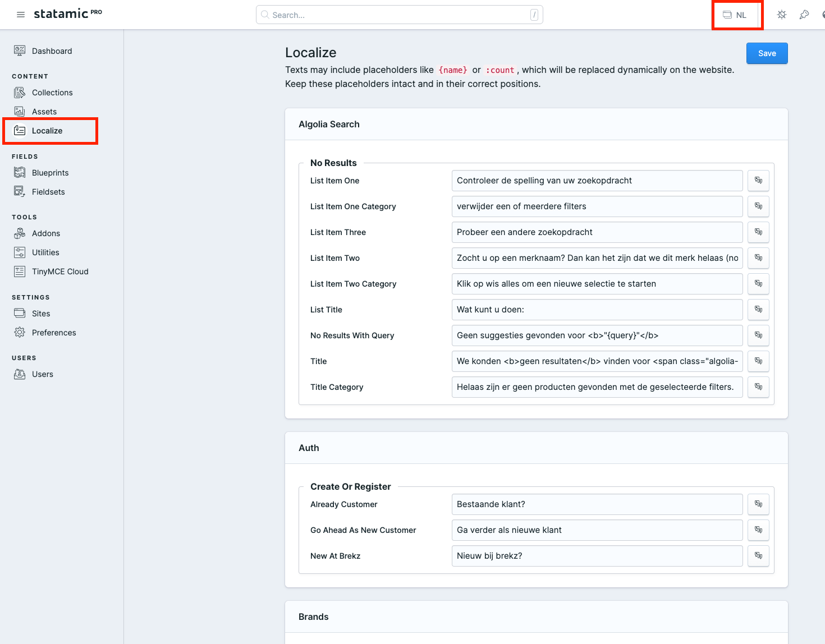This screenshot has width=825, height=644.
Task: Edit Go Ahead As New Customer field
Action: click(597, 530)
